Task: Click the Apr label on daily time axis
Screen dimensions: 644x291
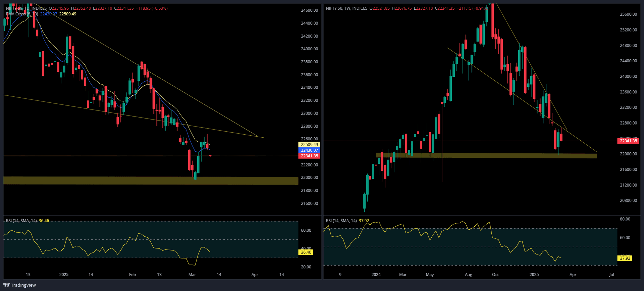Action: tap(255, 275)
